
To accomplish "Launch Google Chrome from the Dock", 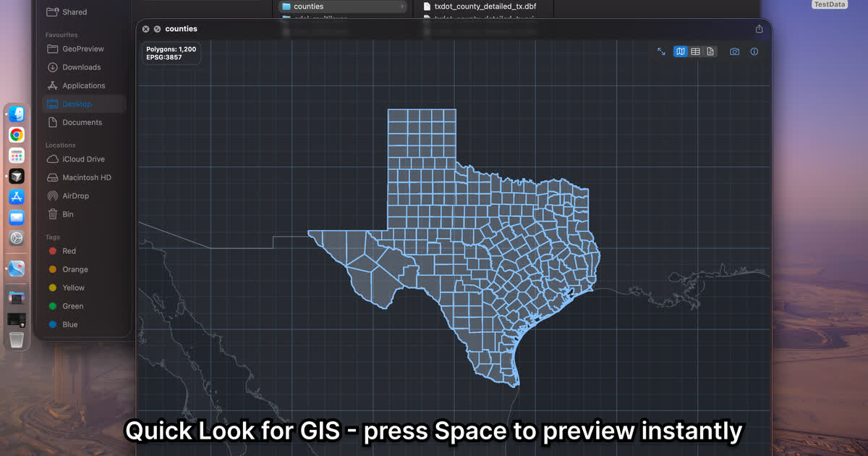I will [17, 135].
